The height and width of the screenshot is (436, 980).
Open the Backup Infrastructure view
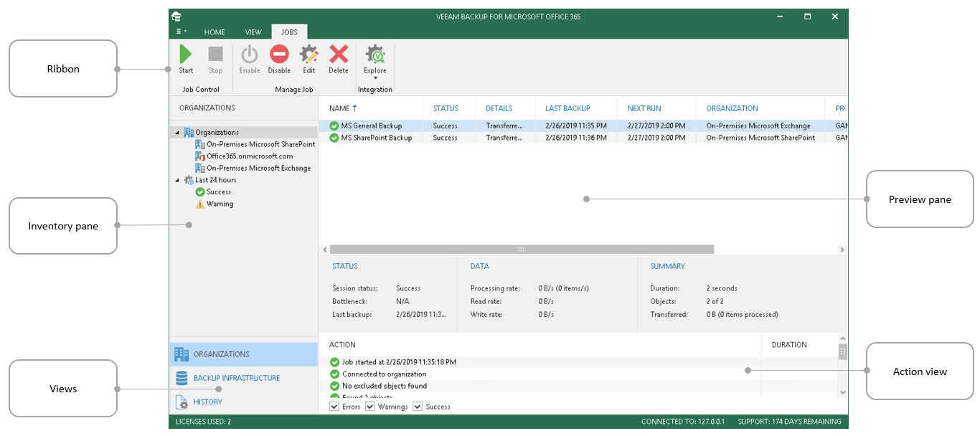(x=236, y=378)
